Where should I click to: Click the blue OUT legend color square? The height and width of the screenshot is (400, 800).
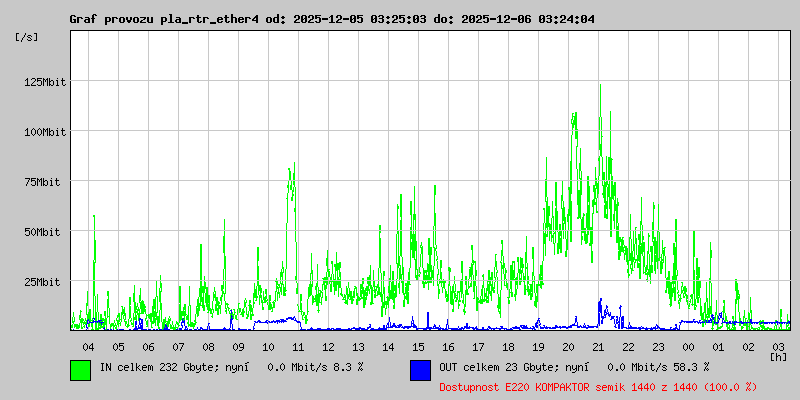pyautogui.click(x=420, y=369)
